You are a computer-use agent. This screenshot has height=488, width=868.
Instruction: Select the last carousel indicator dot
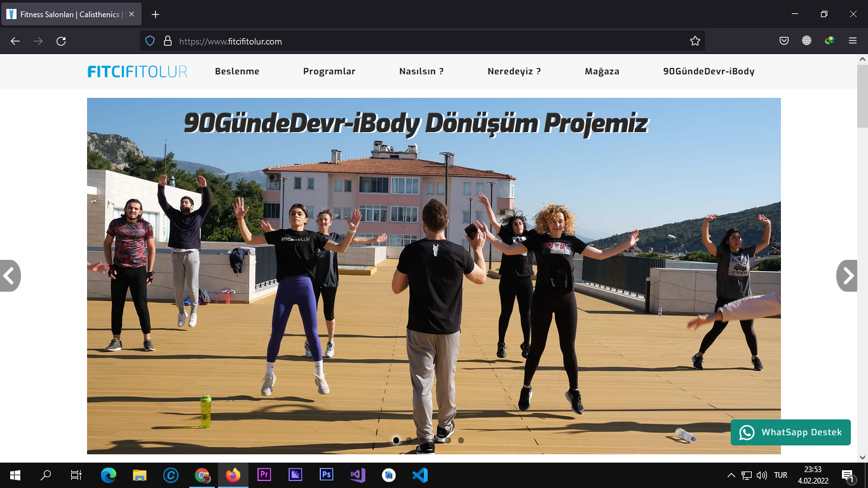point(461,440)
